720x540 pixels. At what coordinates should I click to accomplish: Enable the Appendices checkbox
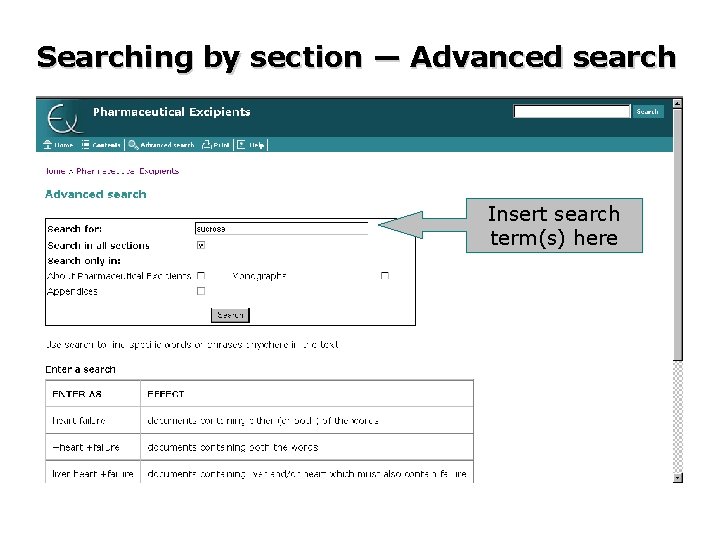click(201, 291)
